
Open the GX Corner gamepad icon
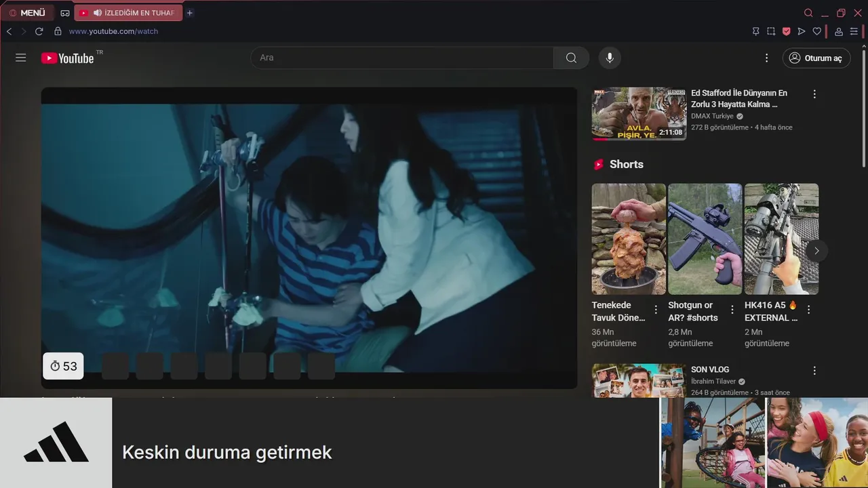coord(65,13)
